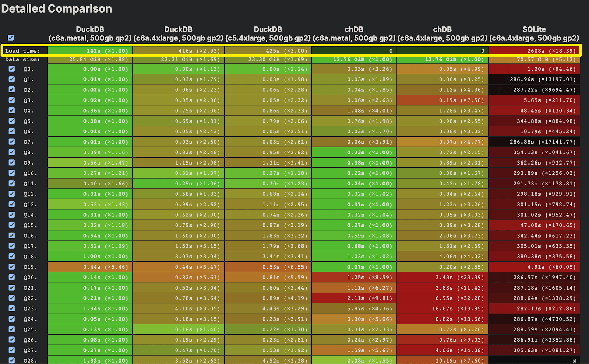Click the DuckDB c6a.4xlarge column header
The height and width of the screenshot is (364, 589).
pyautogui.click(x=178, y=34)
